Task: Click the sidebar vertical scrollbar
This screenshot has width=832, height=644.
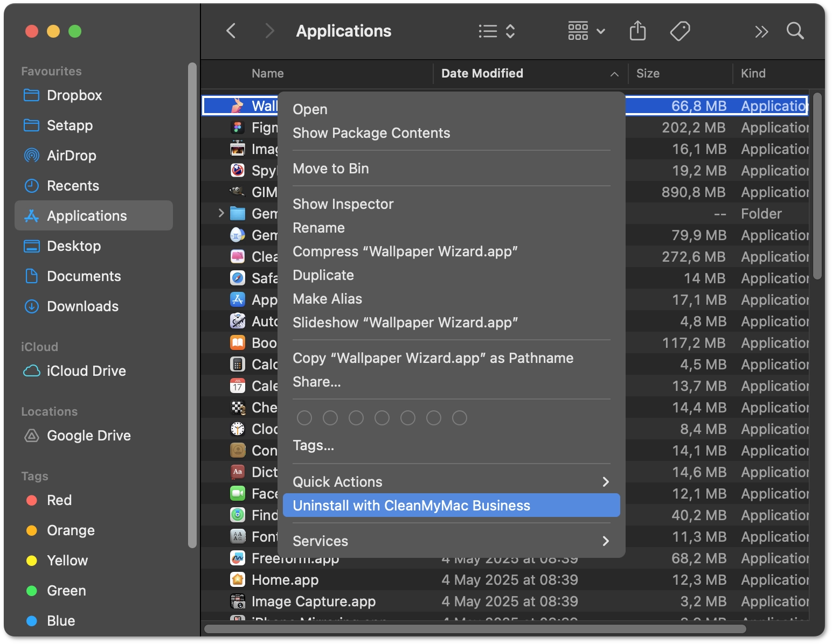Action: (192, 305)
